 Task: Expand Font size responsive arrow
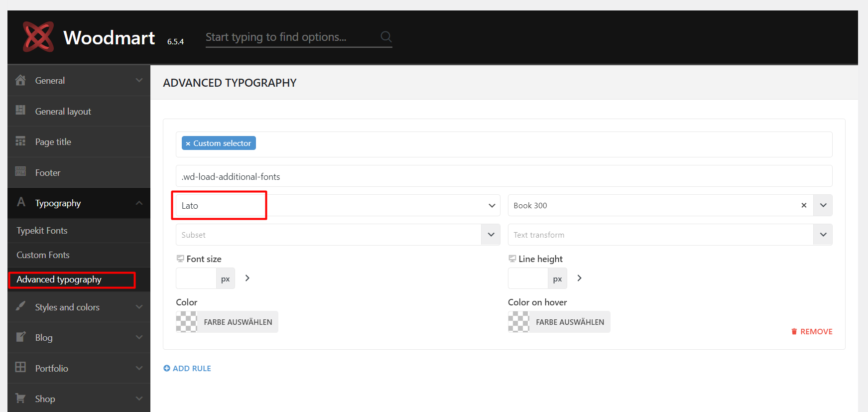coord(247,278)
